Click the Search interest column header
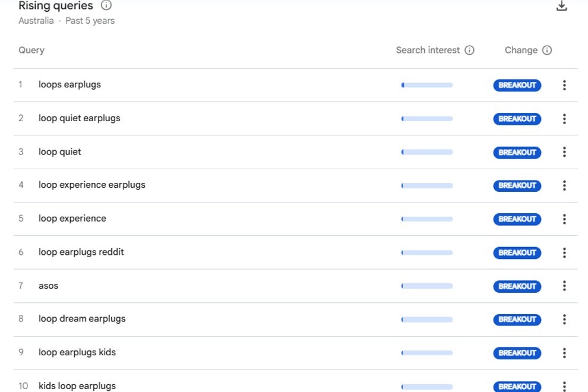Image resolution: width=588 pixels, height=392 pixels. click(x=428, y=50)
